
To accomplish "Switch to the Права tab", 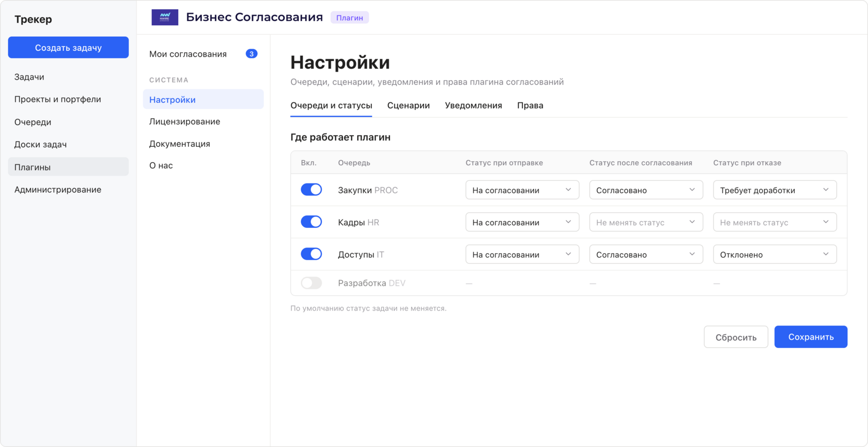I will click(530, 105).
